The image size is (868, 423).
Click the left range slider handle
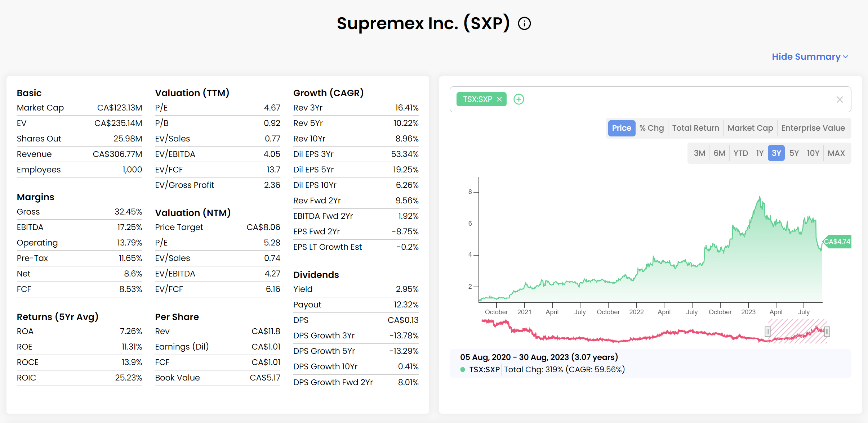click(x=767, y=332)
